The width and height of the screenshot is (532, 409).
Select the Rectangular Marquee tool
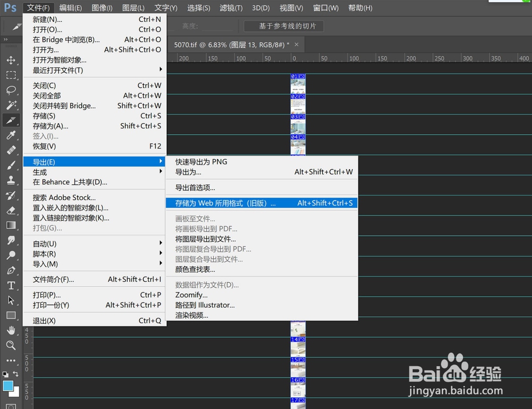click(x=11, y=75)
